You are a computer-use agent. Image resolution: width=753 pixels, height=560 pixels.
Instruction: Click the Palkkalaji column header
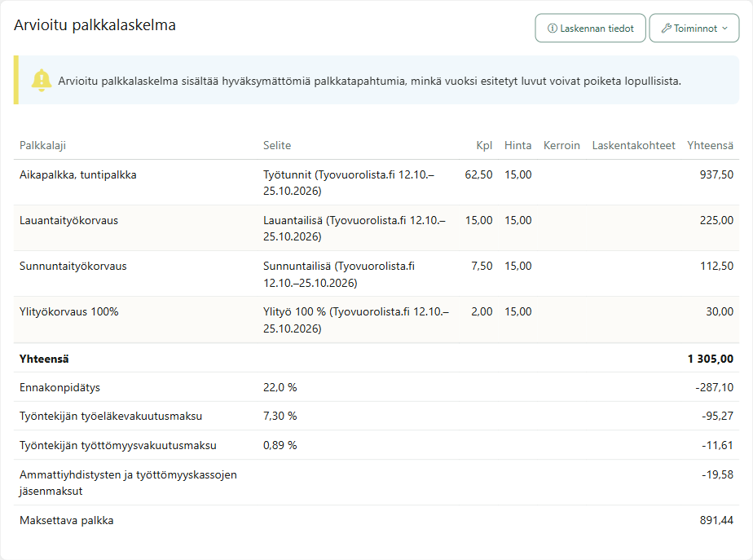42,146
